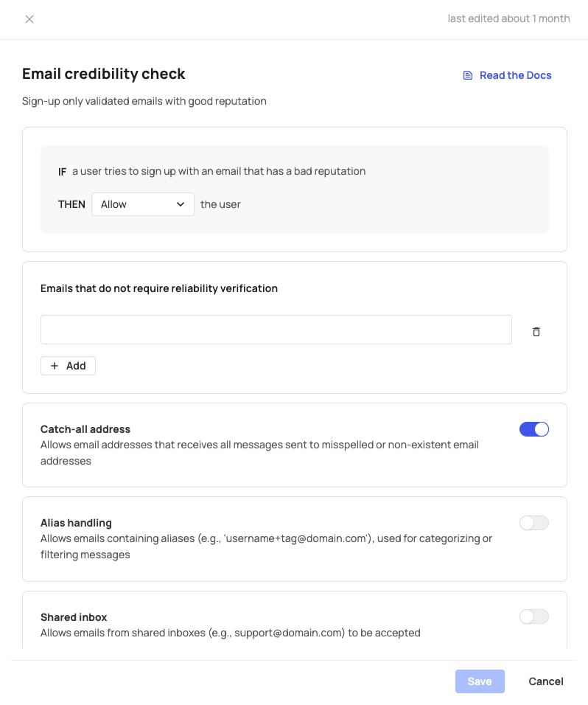Click the Alias handling section card
The height and width of the screenshot is (705, 588).
point(295,538)
